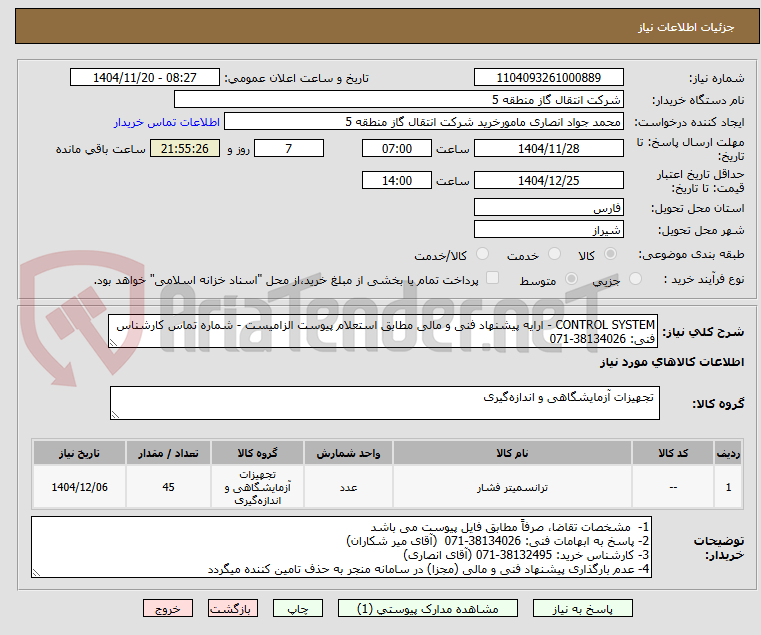
Task: Click the need date cell 1404/12/06
Action: [79, 487]
